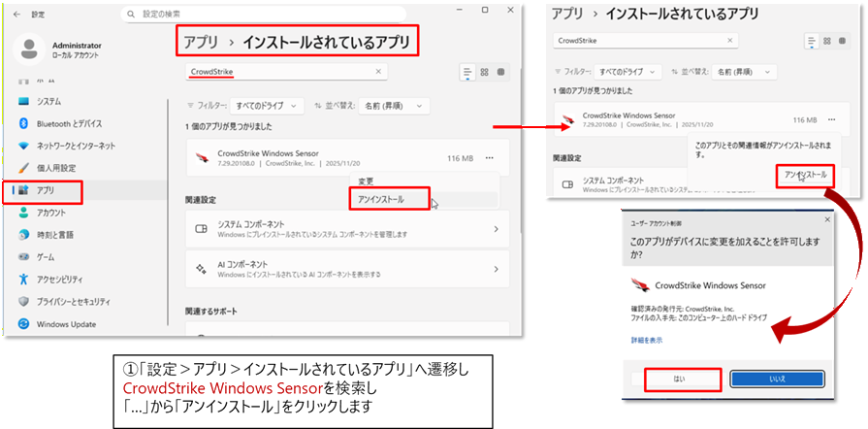Clear the CrowdStrike search with X icon
Screen dimensions: 868x429
click(377, 72)
